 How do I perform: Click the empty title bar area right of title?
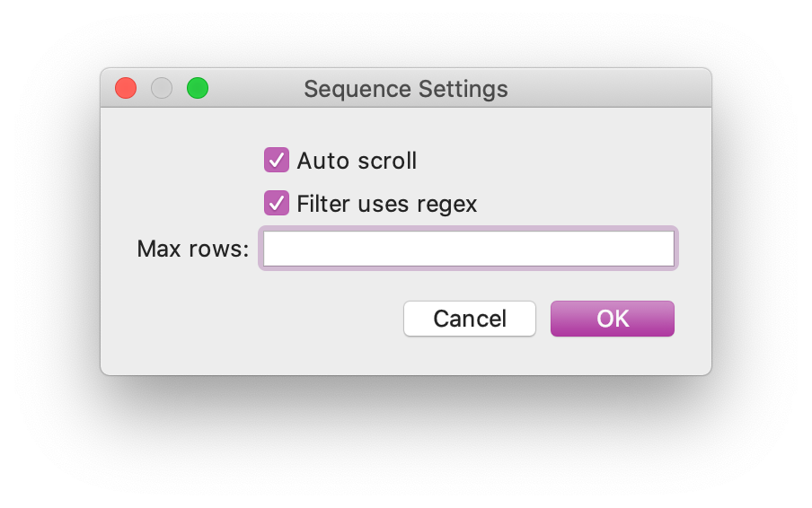pos(611,88)
